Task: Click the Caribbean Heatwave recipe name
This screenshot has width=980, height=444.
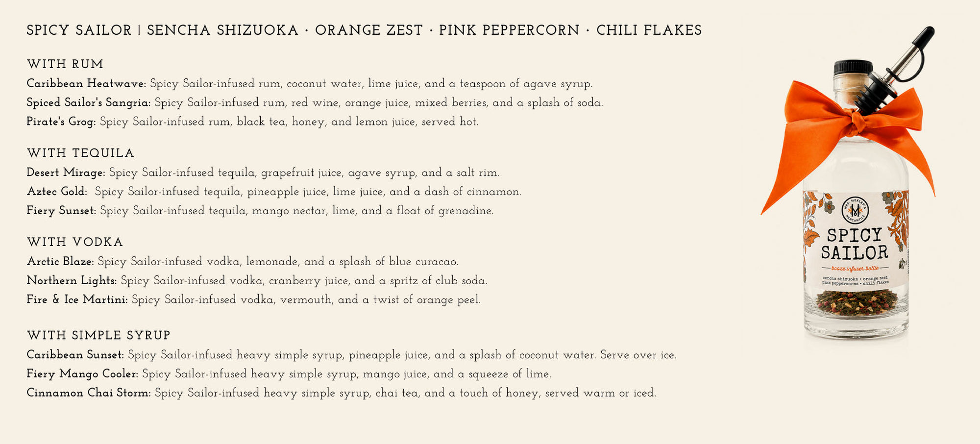Action: (x=86, y=84)
